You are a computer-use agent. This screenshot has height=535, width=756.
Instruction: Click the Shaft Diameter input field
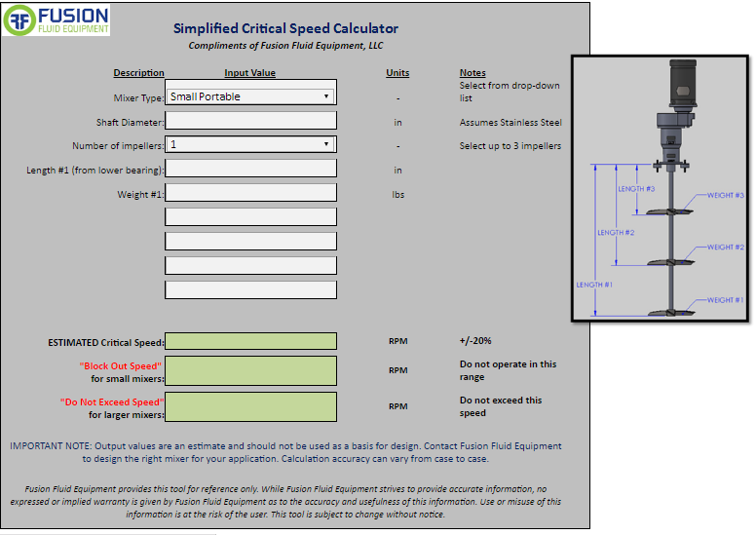click(250, 121)
